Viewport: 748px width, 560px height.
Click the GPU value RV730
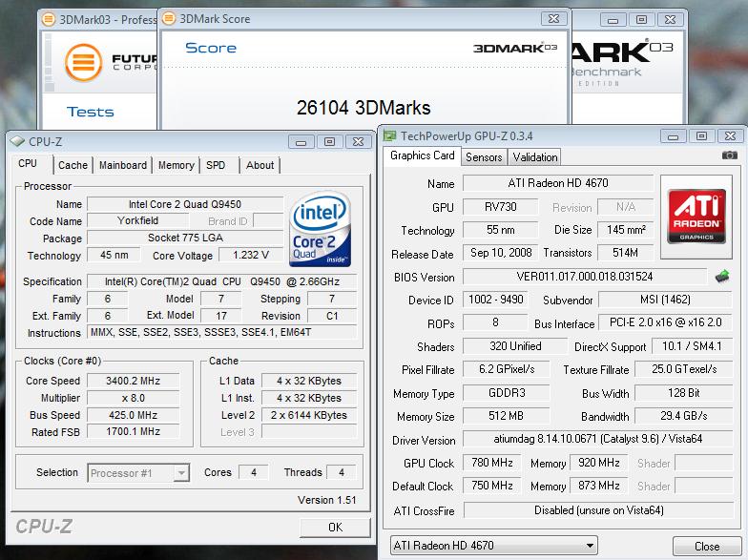[500, 206]
